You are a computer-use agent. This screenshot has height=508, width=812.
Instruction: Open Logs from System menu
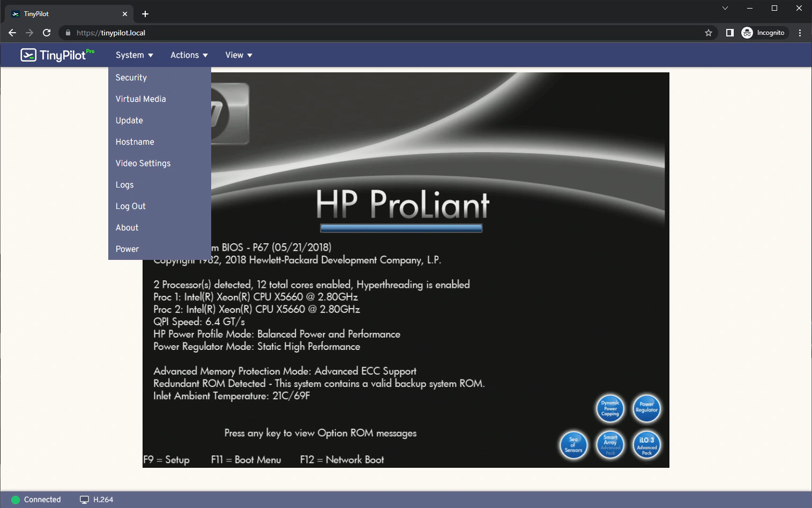[160, 185]
